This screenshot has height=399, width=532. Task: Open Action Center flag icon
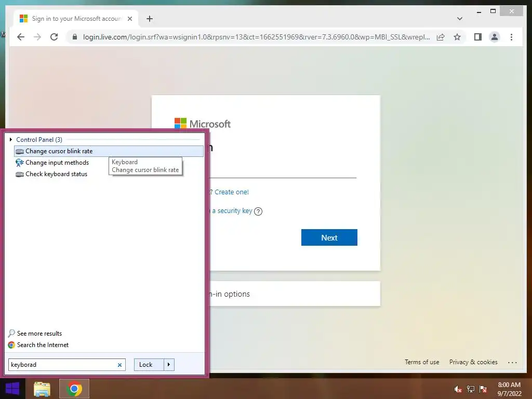click(483, 389)
